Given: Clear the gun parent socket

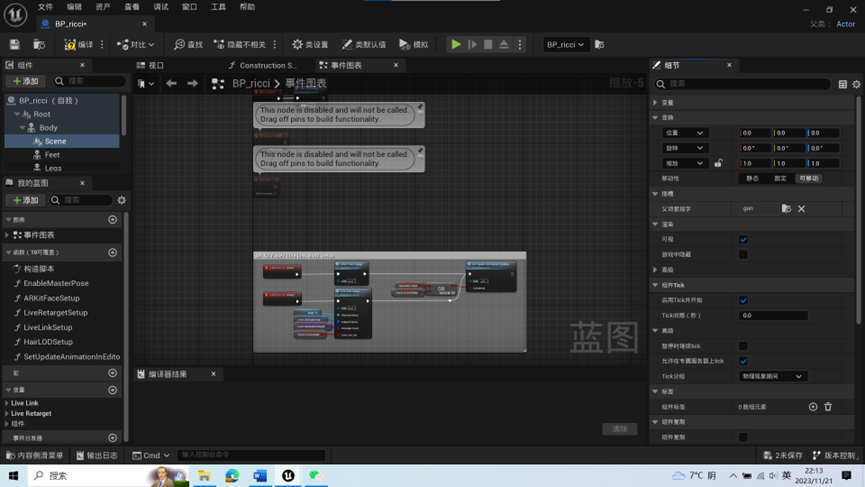Looking at the screenshot, I should pos(802,209).
